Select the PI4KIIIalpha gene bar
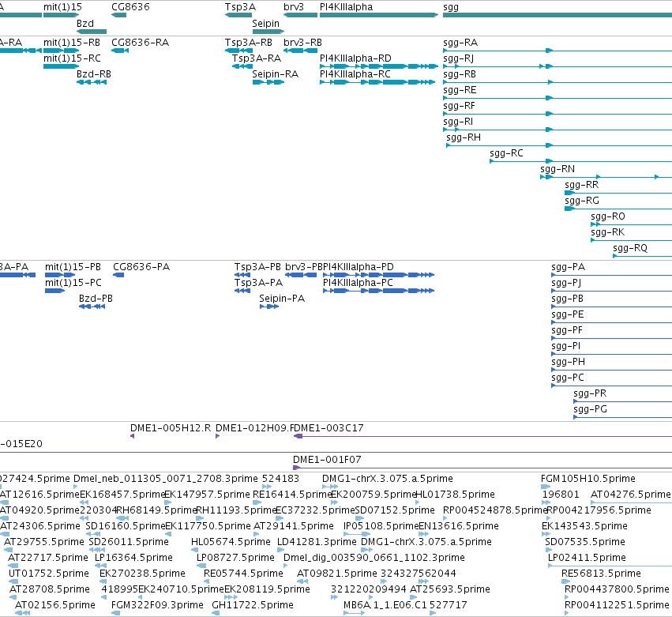 coord(379,15)
